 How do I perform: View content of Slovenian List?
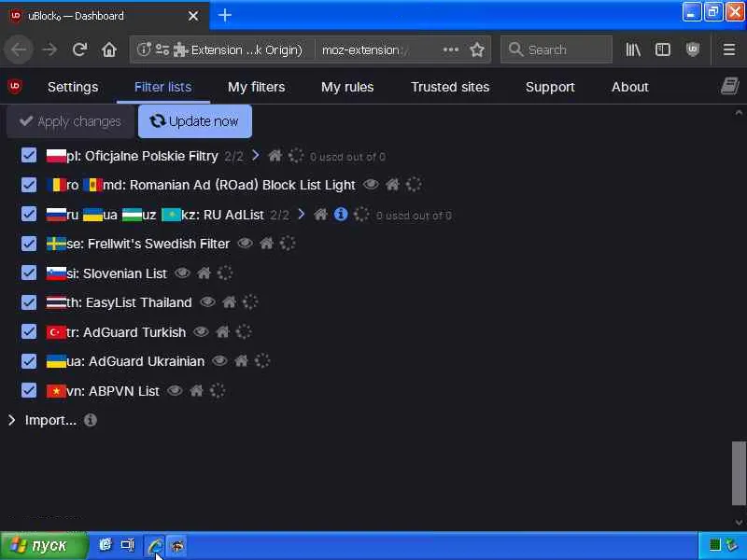coord(182,273)
